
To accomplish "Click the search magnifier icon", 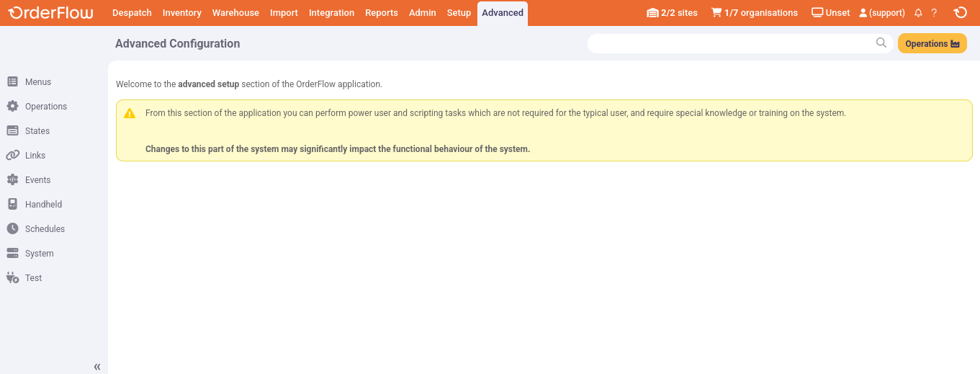I will (x=881, y=43).
